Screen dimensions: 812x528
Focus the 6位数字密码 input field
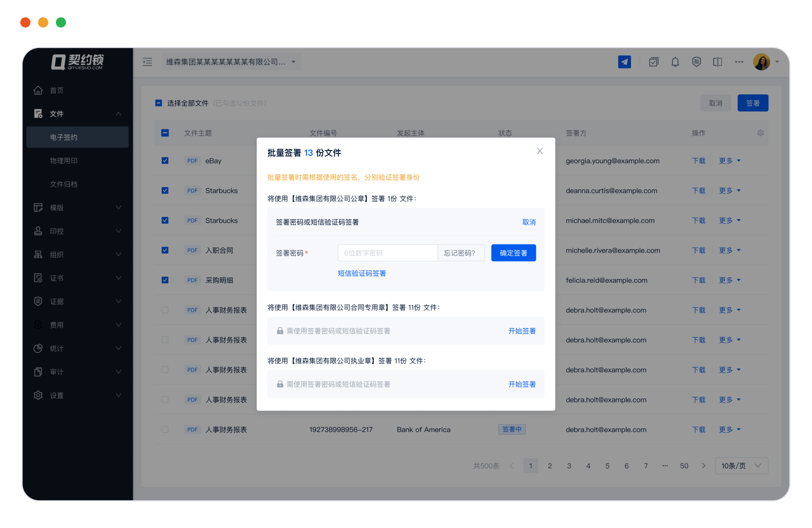pyautogui.click(x=387, y=253)
